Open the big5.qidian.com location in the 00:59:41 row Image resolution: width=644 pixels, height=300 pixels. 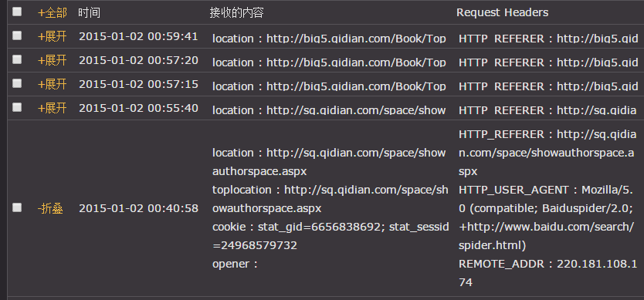click(356, 39)
